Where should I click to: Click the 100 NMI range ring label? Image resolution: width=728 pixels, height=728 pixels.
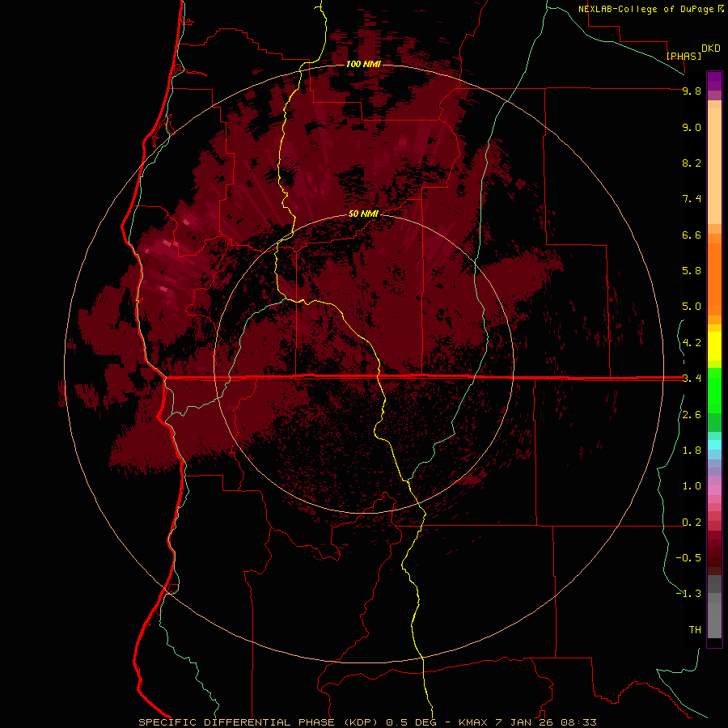tap(363, 64)
